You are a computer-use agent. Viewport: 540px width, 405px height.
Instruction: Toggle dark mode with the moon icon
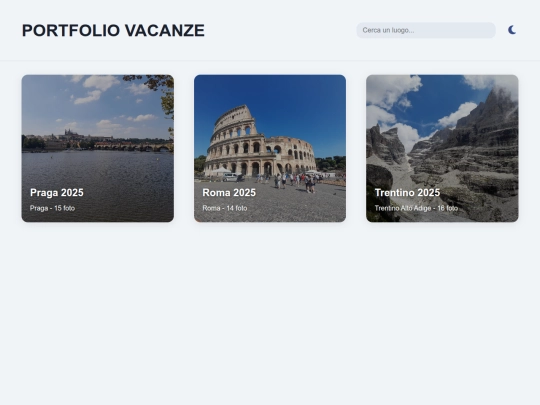pyautogui.click(x=512, y=30)
